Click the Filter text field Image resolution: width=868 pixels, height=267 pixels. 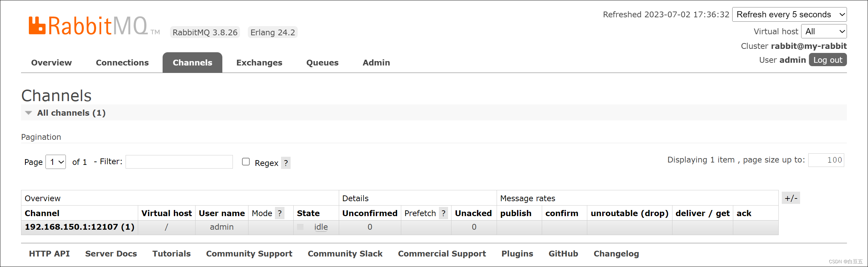pyautogui.click(x=179, y=162)
